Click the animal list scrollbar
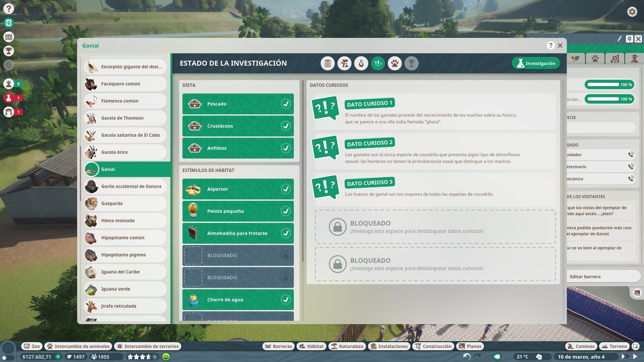644x362 pixels. tap(80, 174)
